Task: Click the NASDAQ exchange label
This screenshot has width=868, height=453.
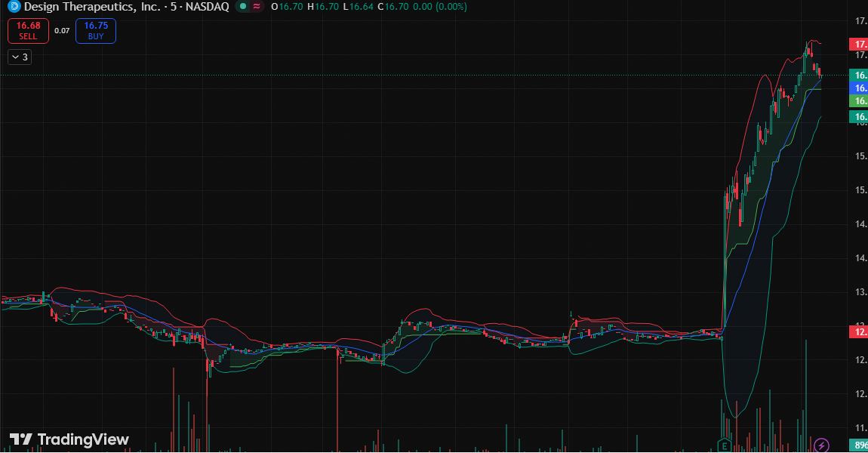Action: [206, 7]
